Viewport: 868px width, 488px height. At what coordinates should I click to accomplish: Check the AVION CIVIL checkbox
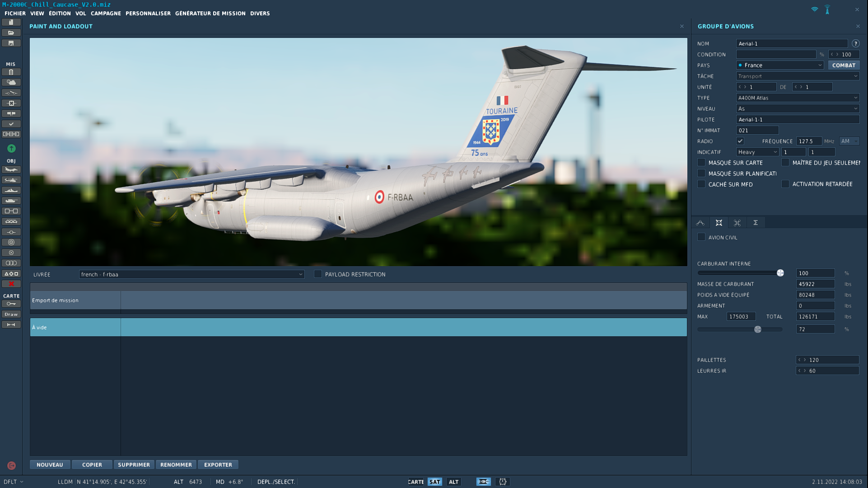click(x=701, y=237)
